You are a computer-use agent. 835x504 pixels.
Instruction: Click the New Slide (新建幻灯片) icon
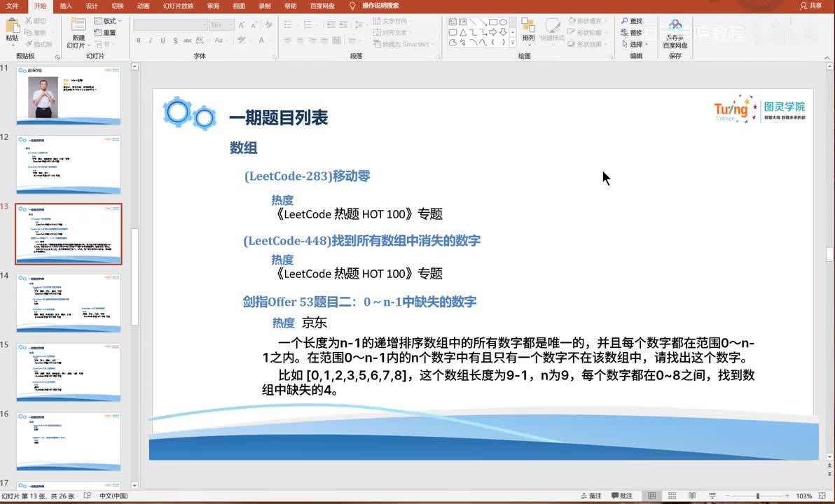(78, 25)
